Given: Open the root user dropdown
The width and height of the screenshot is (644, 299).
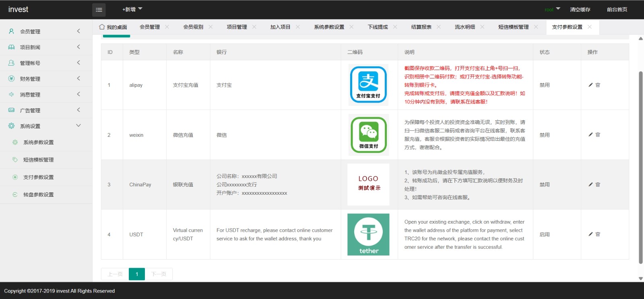Looking at the screenshot, I should point(552,10).
